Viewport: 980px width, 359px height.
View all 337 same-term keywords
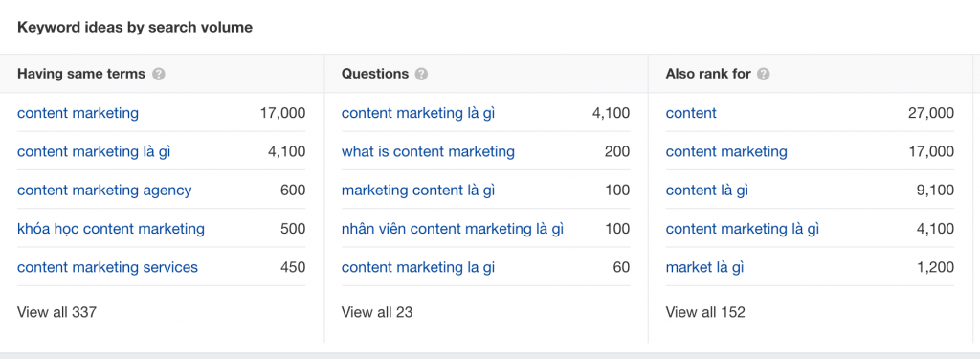[56, 312]
